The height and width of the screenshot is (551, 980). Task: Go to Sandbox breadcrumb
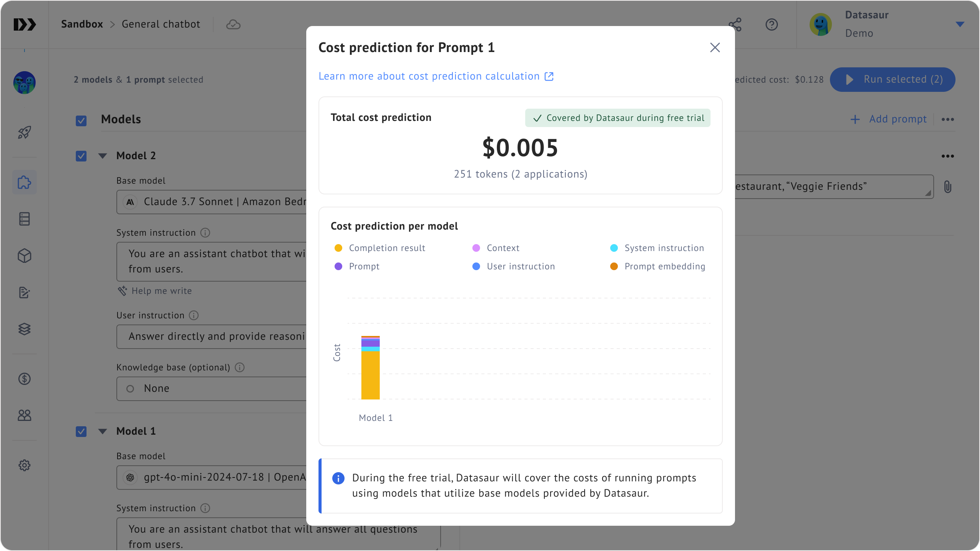82,24
